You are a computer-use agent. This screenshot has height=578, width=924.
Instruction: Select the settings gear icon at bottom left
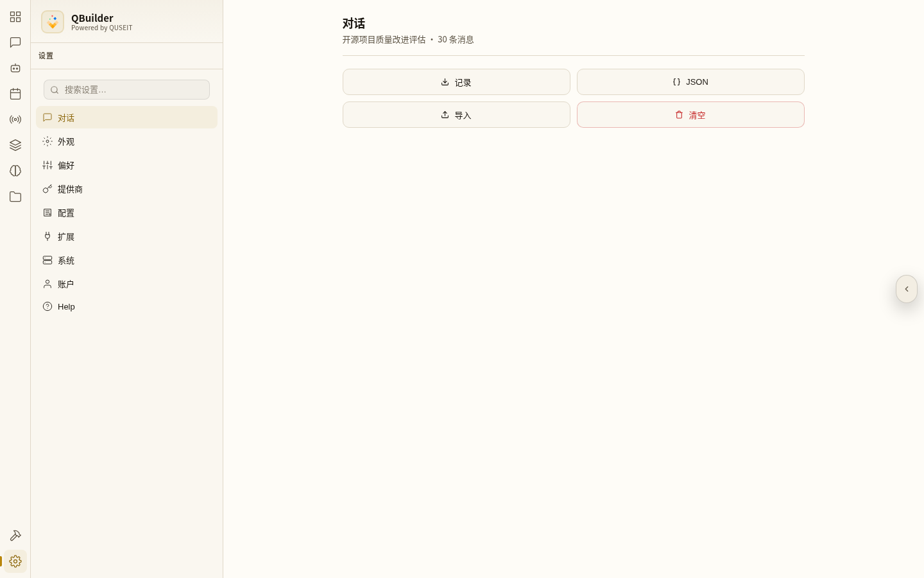point(15,561)
